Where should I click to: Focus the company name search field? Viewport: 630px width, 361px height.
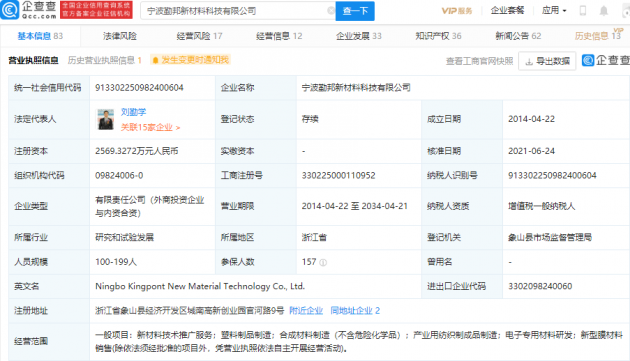pos(237,11)
